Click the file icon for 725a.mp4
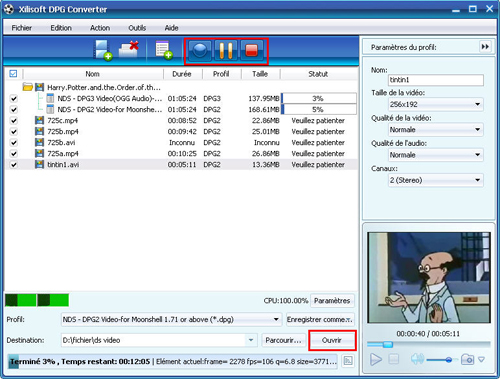 39,153
